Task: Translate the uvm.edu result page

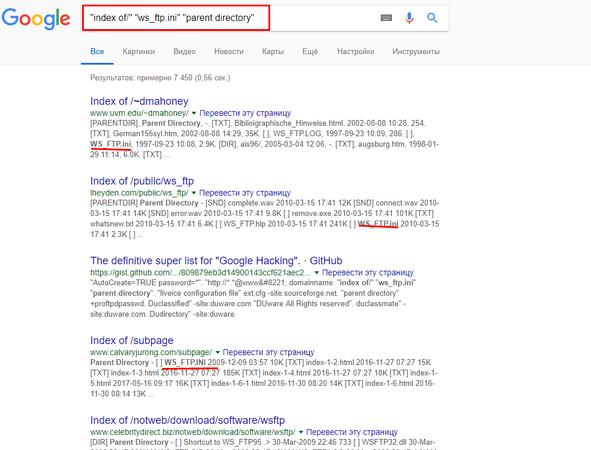Action: tap(245, 113)
